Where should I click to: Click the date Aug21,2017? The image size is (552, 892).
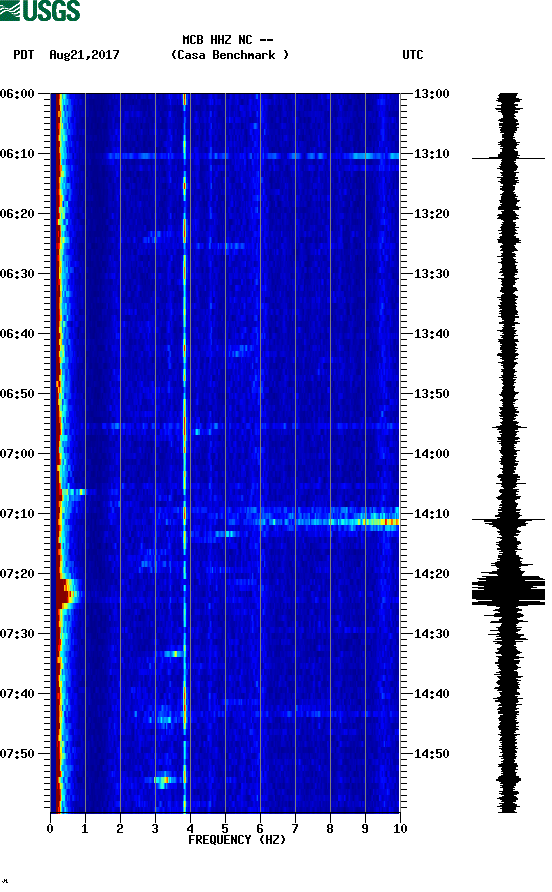coord(84,55)
